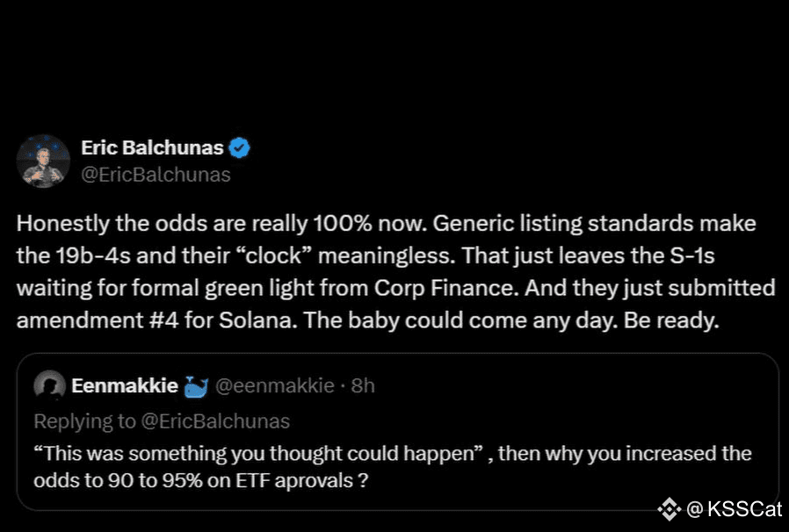Click Eric Balchunas's profile avatar
Screen dimensions: 789x532
[43, 161]
